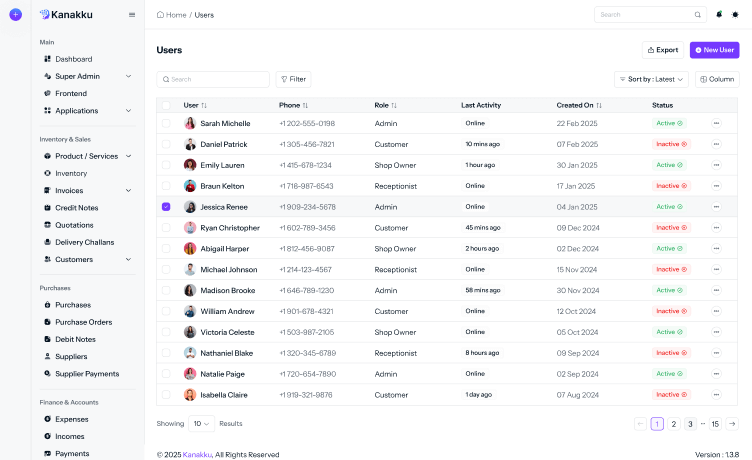
Task: Open Credit Notes in sidebar
Action: 77,208
